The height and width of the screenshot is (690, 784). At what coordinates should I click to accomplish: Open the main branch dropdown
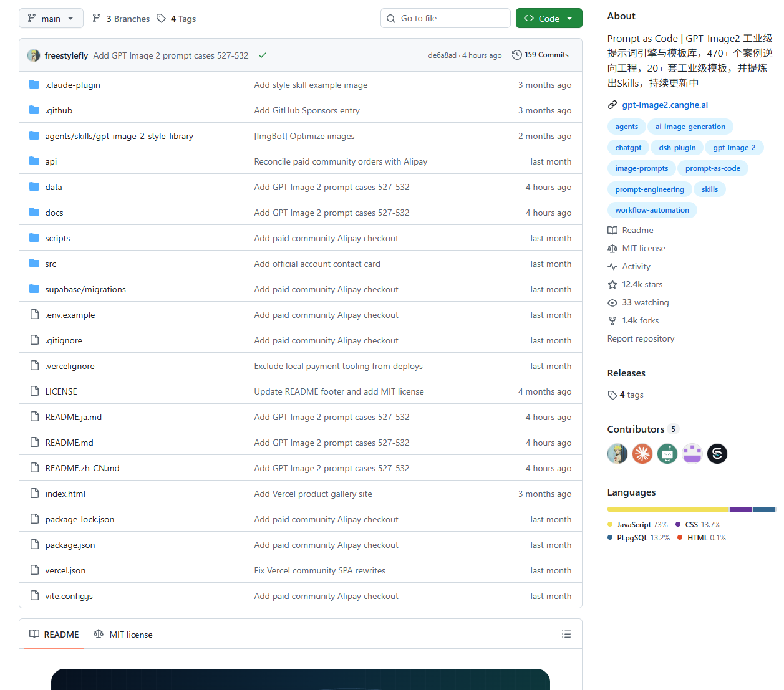tap(51, 19)
